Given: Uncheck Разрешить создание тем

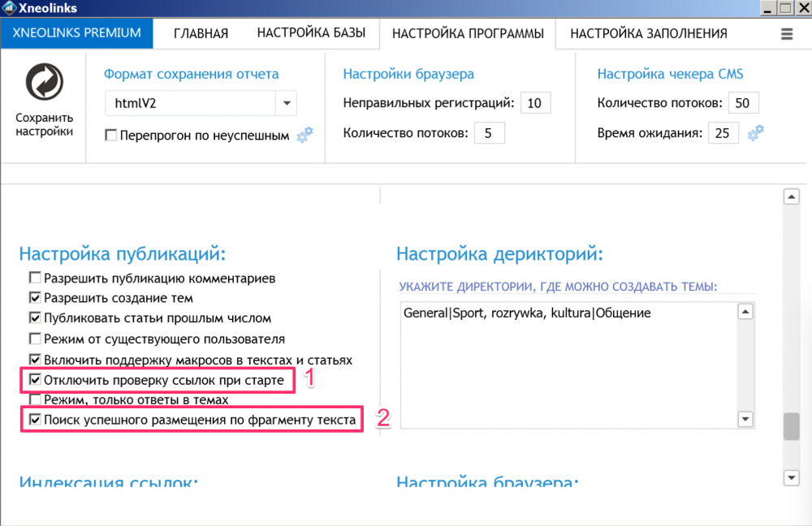Looking at the screenshot, I should click(x=35, y=298).
